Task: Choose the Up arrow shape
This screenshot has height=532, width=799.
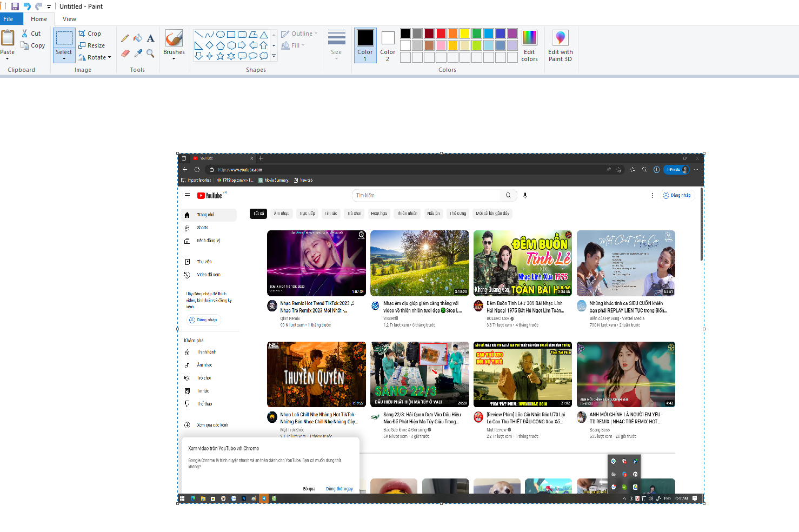Action: click(263, 45)
